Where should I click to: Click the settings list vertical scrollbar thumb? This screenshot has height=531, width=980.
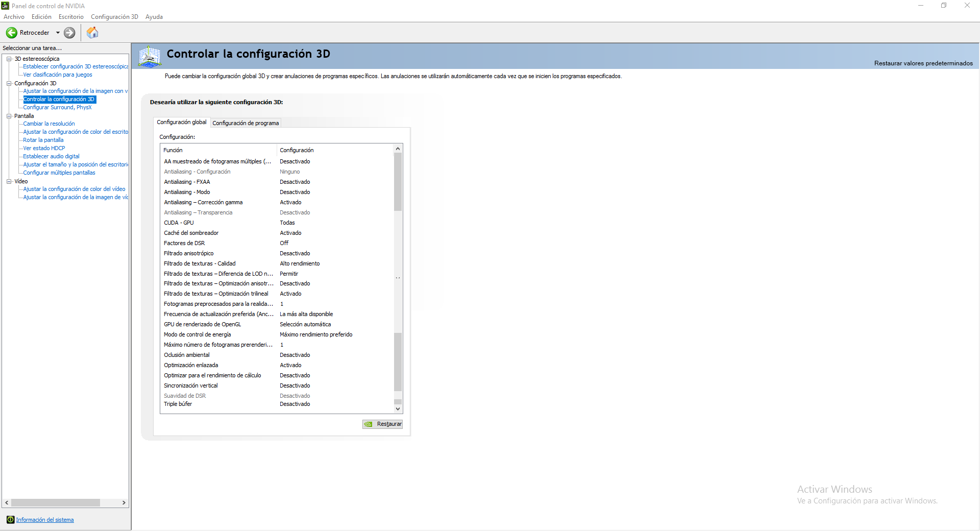[398, 182]
